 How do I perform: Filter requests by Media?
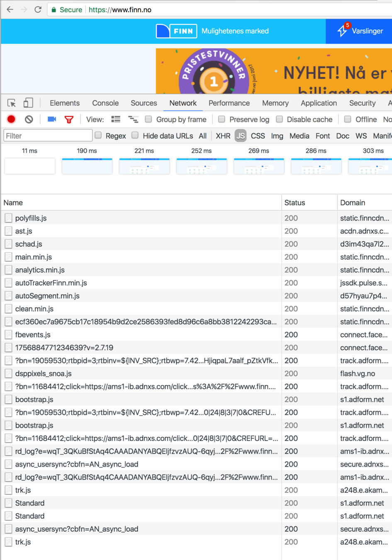click(299, 136)
